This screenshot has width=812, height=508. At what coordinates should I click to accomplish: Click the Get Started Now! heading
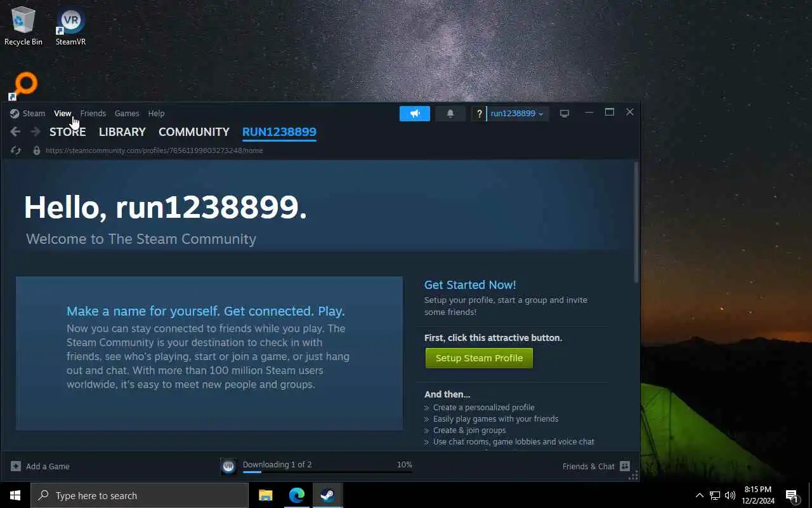point(470,285)
